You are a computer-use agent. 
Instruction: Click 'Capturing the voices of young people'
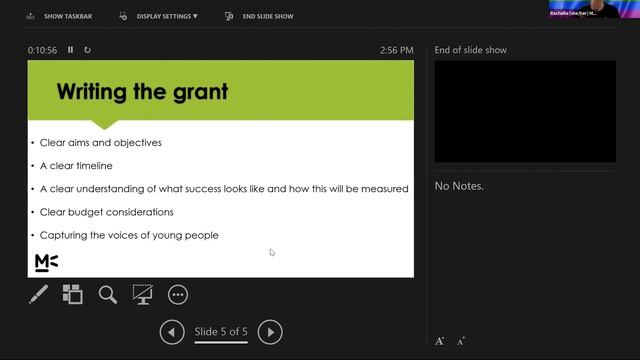coord(129,236)
